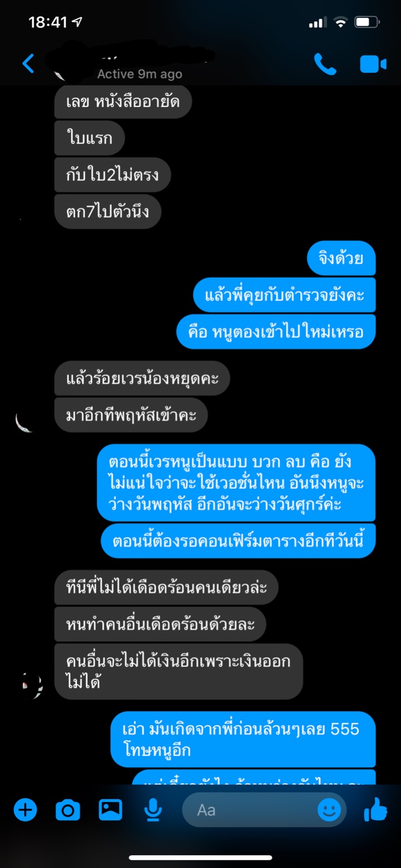The height and width of the screenshot is (868, 401).
Task: Send a thumbs-up like
Action: point(376,809)
